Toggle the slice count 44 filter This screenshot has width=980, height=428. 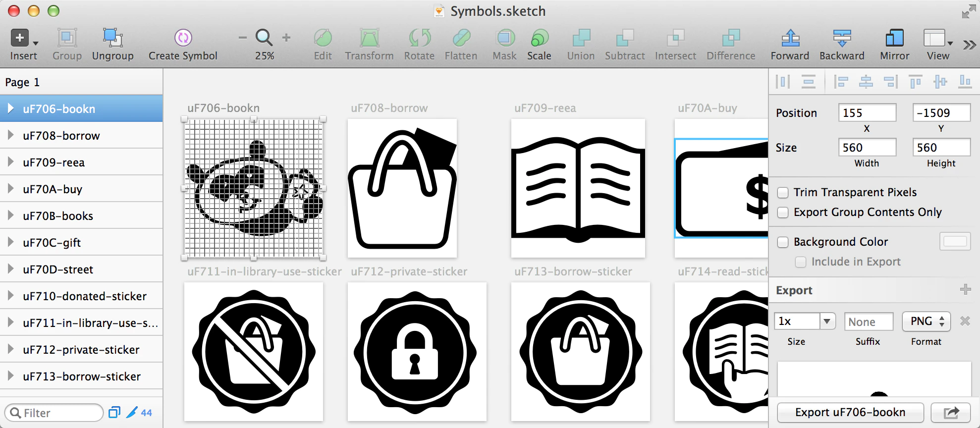coord(139,412)
